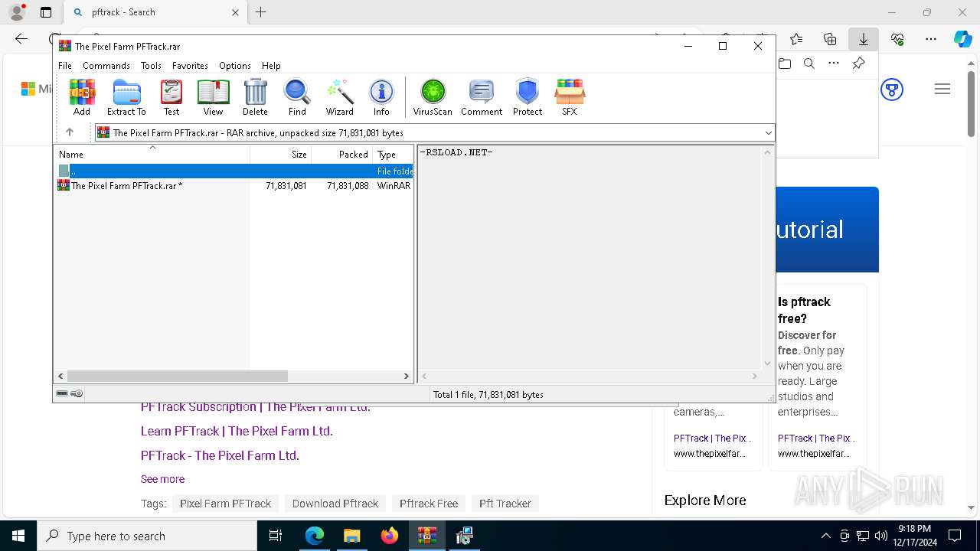980x551 pixels.
Task: Open Task View on taskbar
Action: [276, 536]
